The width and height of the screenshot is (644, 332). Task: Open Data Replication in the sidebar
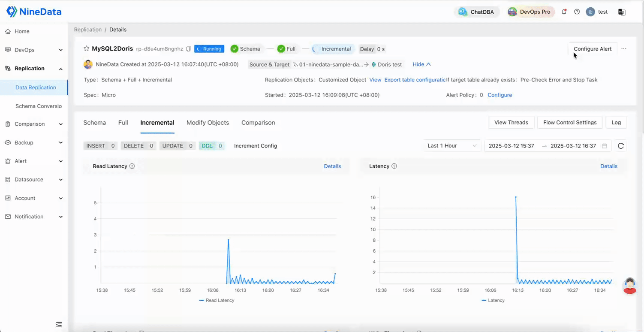click(36, 88)
